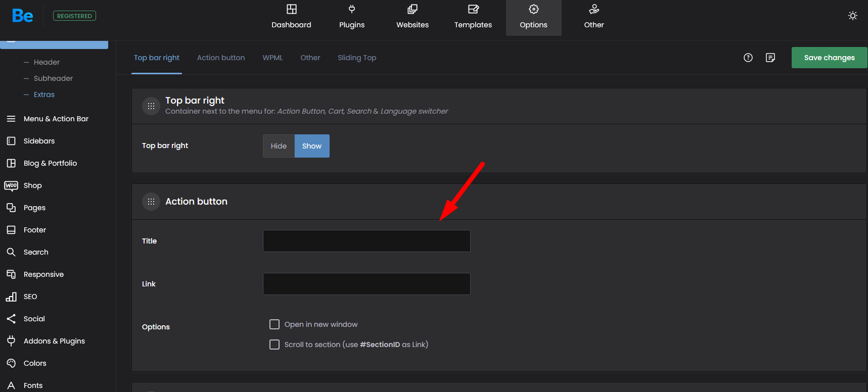Open Blog & Portfolio settings
The image size is (868, 392).
[50, 163]
